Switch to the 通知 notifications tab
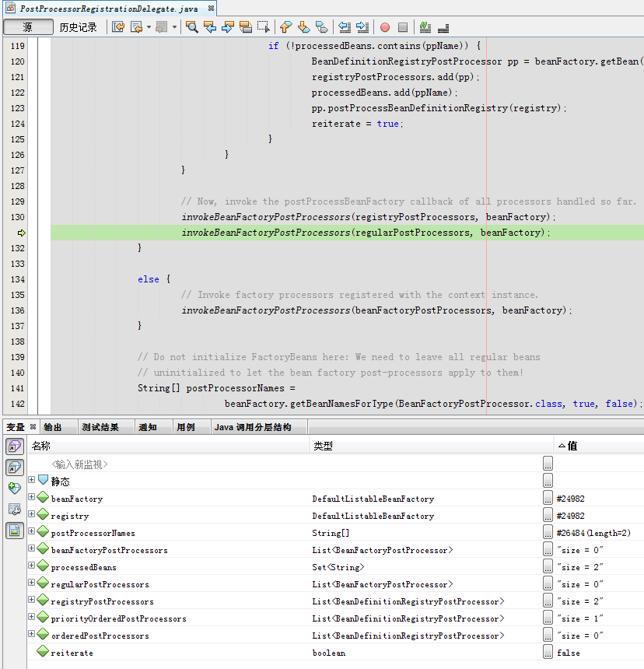 point(148,427)
